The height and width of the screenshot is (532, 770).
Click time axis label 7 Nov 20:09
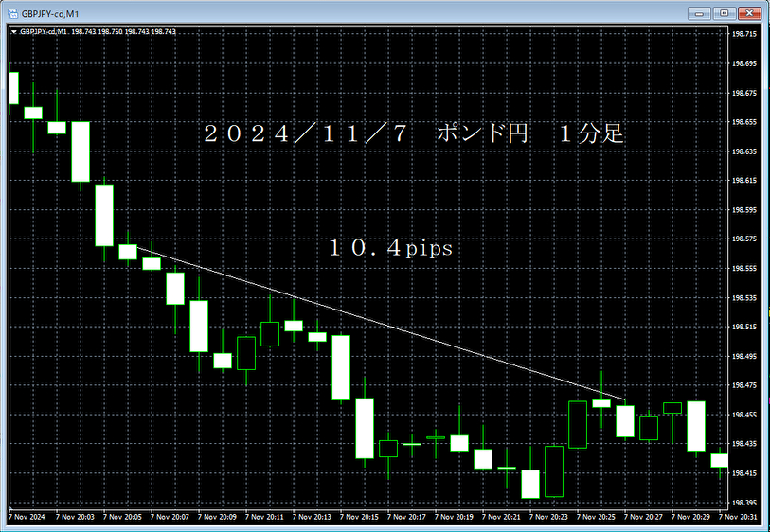(x=217, y=517)
